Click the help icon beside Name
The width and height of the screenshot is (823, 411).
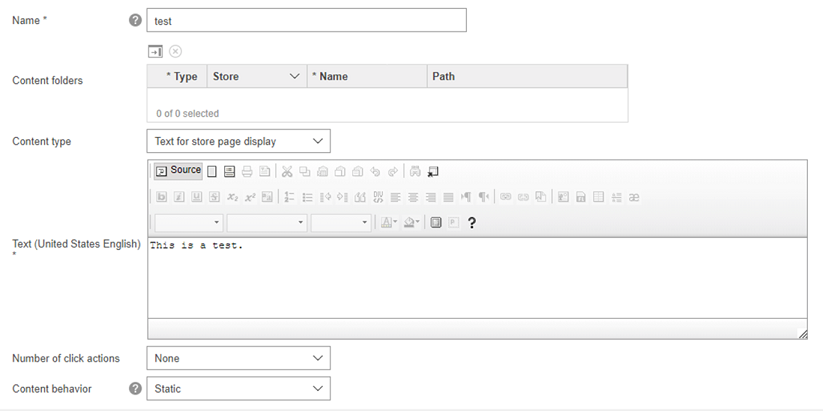pos(136,20)
